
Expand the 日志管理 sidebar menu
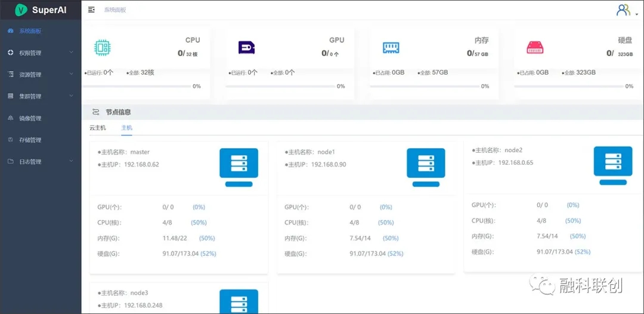tap(41, 162)
